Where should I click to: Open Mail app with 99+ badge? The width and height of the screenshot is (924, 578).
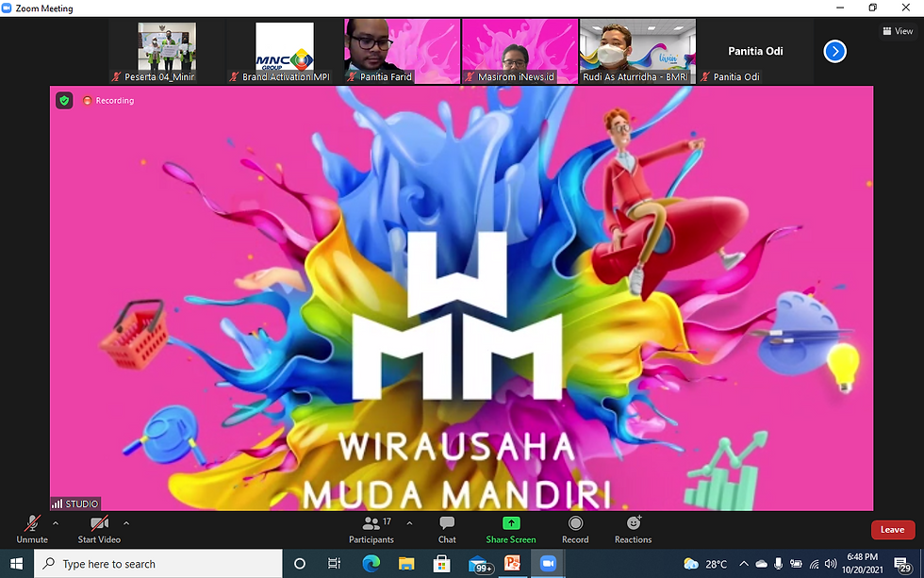point(479,565)
